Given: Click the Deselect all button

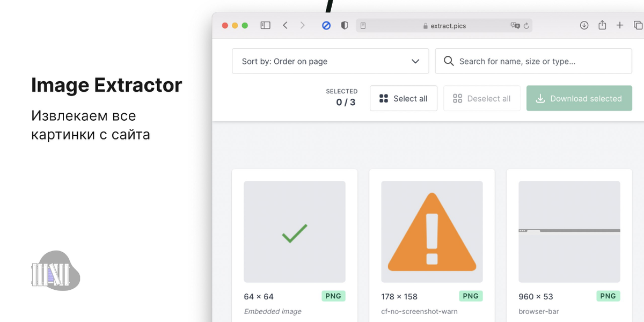Looking at the screenshot, I should click(x=482, y=98).
